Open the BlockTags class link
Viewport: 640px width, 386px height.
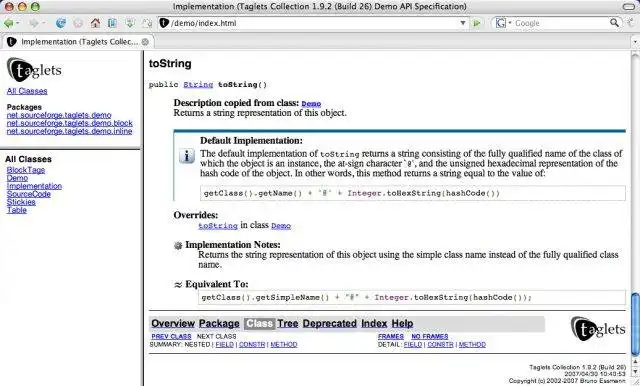(26, 170)
